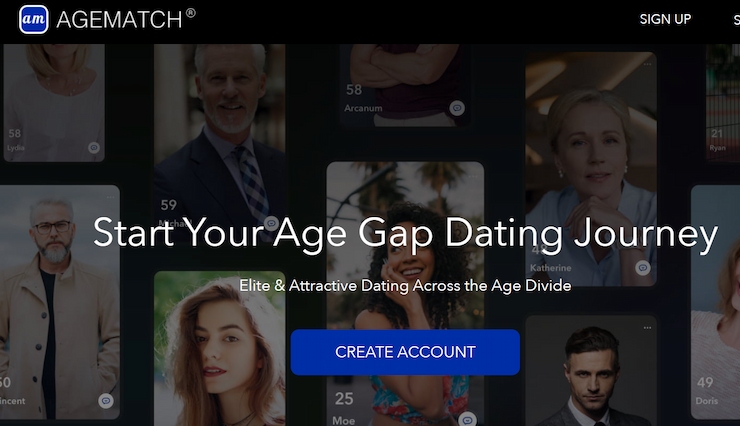
Task: Open Arcanum's profile card
Action: pos(405,85)
